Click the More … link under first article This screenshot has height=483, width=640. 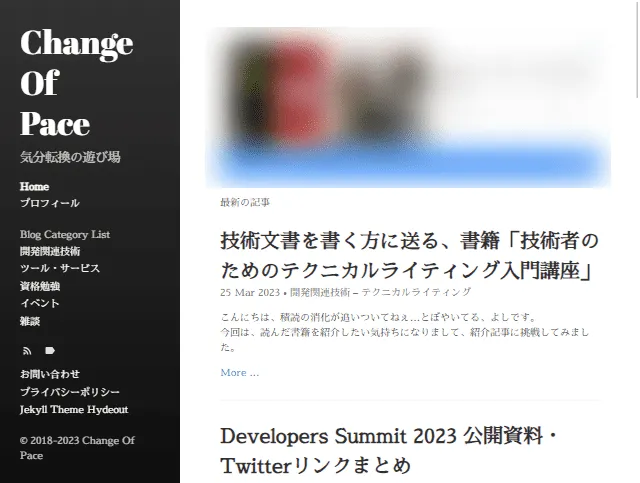point(239,372)
